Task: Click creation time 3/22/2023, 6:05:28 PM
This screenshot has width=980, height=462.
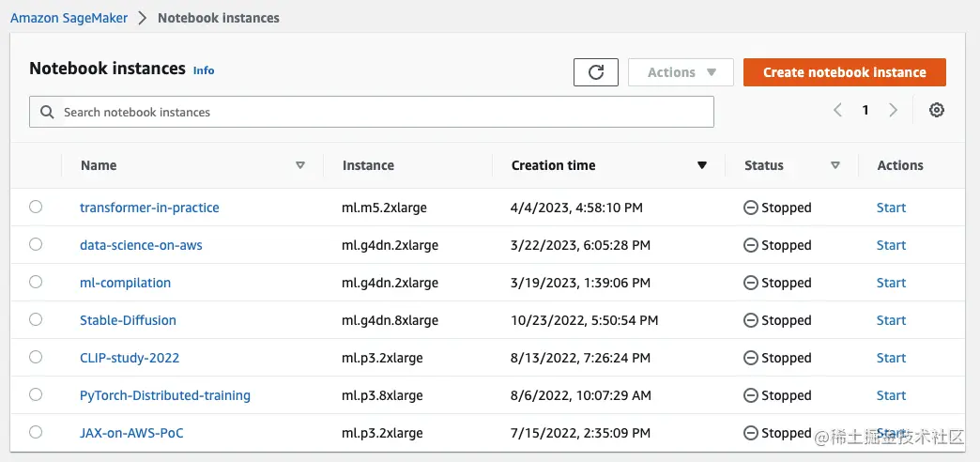Action: (x=581, y=245)
